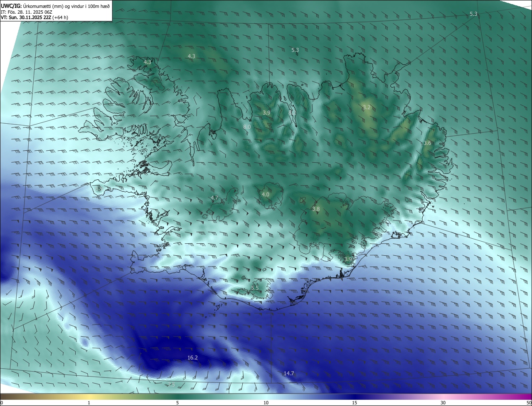
Task: Click the legend tick label '15'
Action: coord(355,403)
